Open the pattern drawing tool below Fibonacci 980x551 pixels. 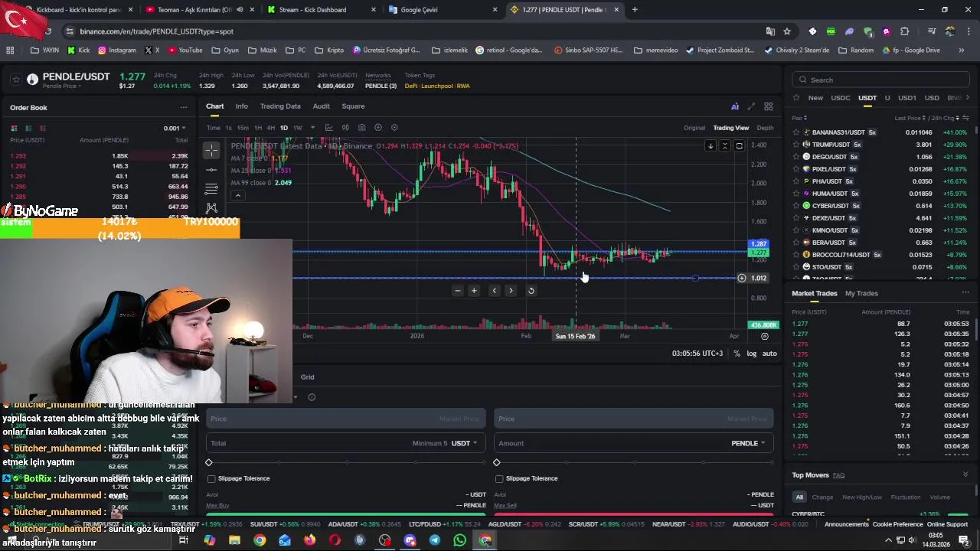211,207
